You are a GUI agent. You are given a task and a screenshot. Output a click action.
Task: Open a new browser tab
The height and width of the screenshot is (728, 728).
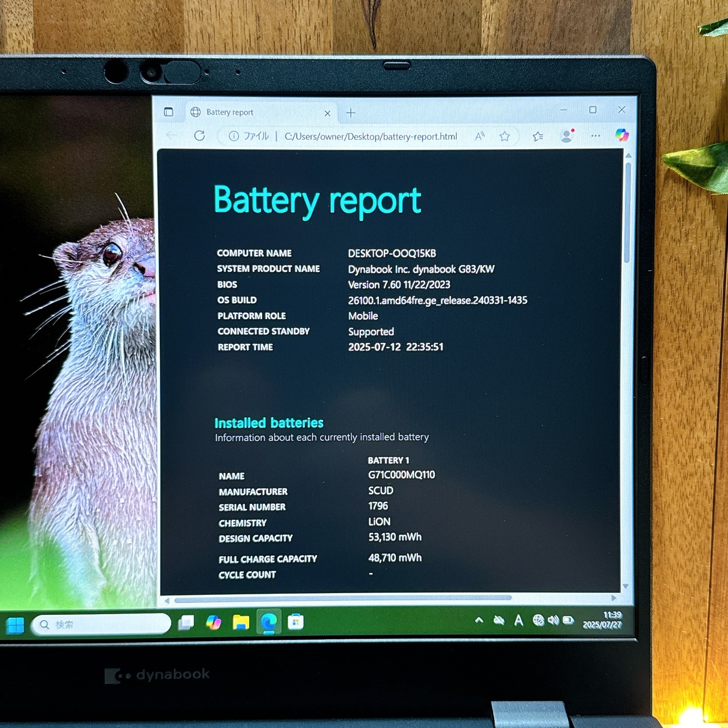(350, 113)
